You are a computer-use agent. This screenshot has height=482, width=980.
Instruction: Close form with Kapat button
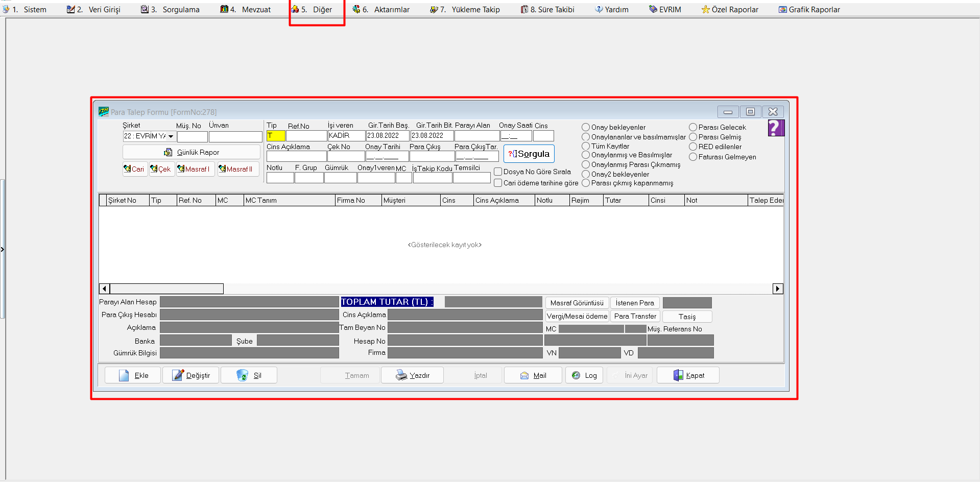(688, 375)
